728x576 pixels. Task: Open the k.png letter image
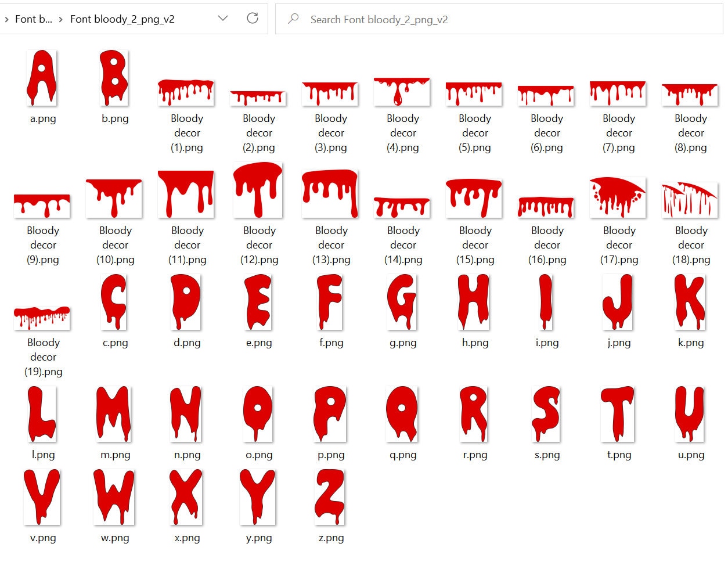click(x=690, y=302)
